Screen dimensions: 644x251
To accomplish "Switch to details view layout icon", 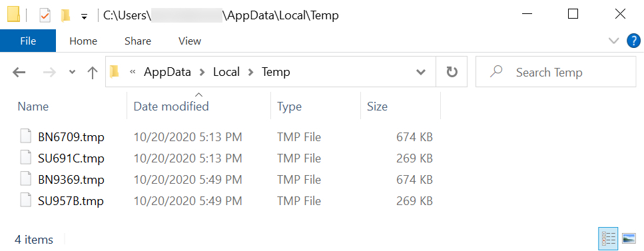I will click(x=608, y=238).
